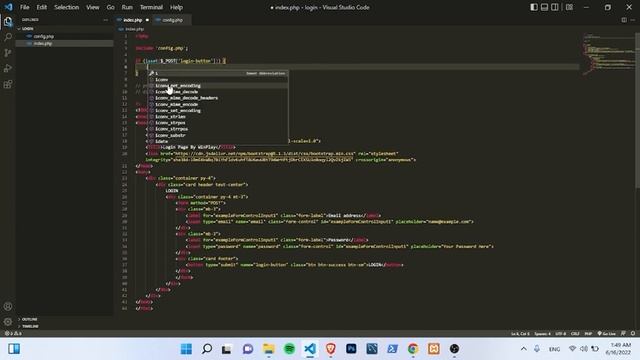Image resolution: width=640 pixels, height=360 pixels.
Task: Click ENG language indicator in system tray
Action: (x=554, y=349)
